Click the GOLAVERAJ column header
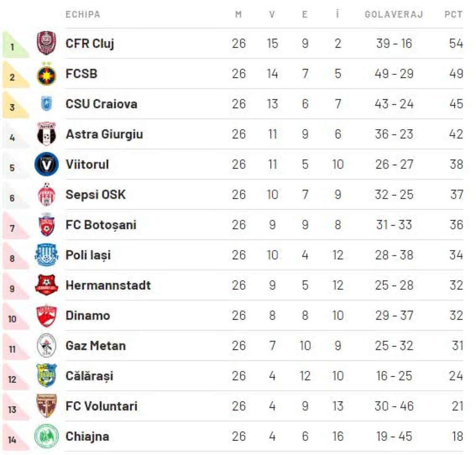 pyautogui.click(x=393, y=15)
